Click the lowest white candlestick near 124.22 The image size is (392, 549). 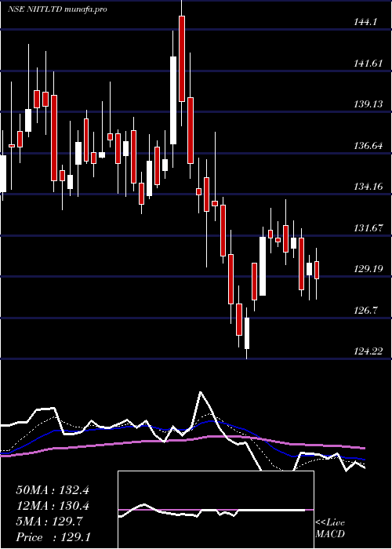point(247,333)
